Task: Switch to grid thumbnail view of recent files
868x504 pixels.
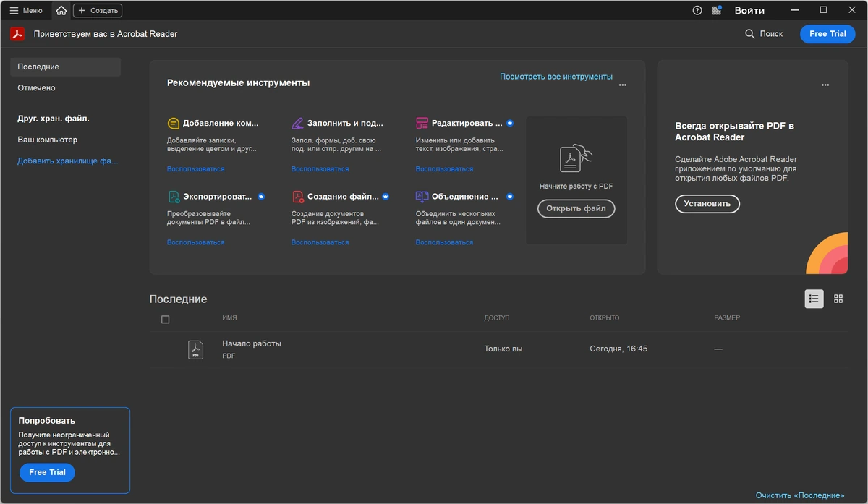Action: point(838,299)
